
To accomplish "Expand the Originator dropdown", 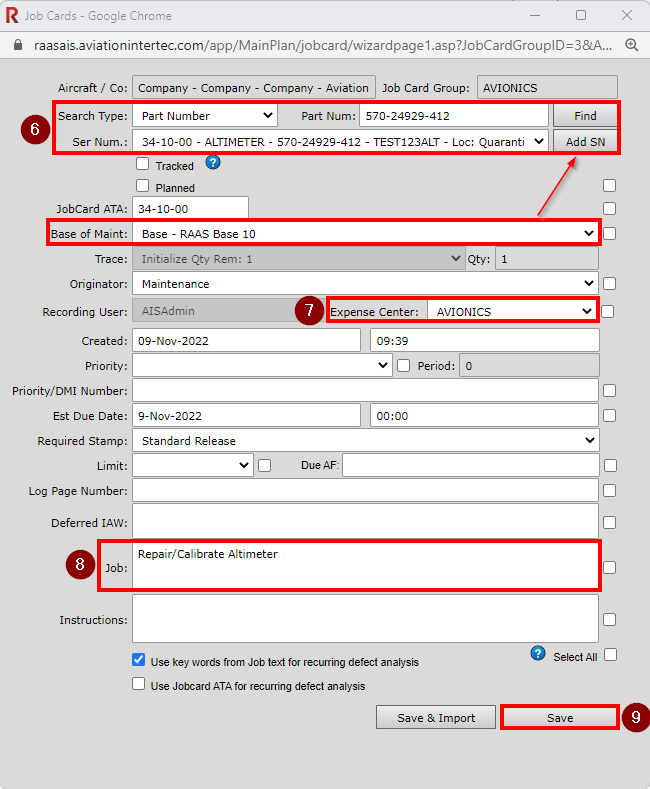I will [365, 284].
